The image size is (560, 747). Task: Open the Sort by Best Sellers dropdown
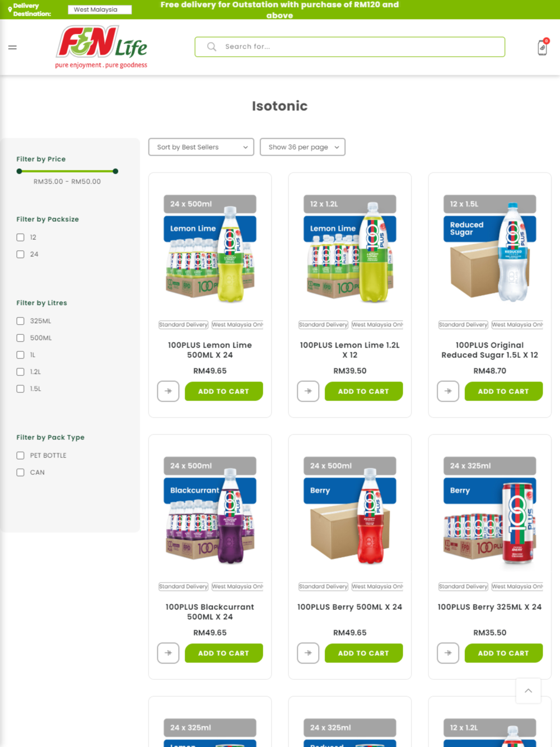pyautogui.click(x=201, y=147)
